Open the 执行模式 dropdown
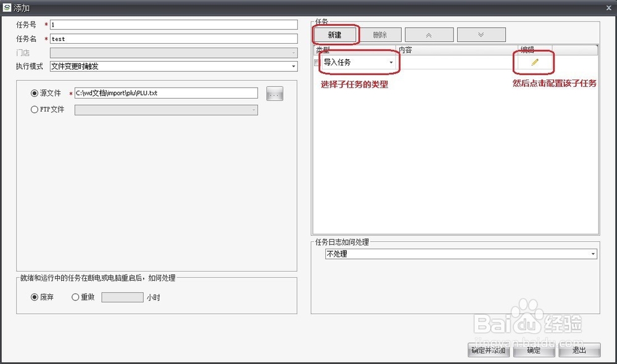Viewport: 617px width, 364px height. click(x=294, y=67)
